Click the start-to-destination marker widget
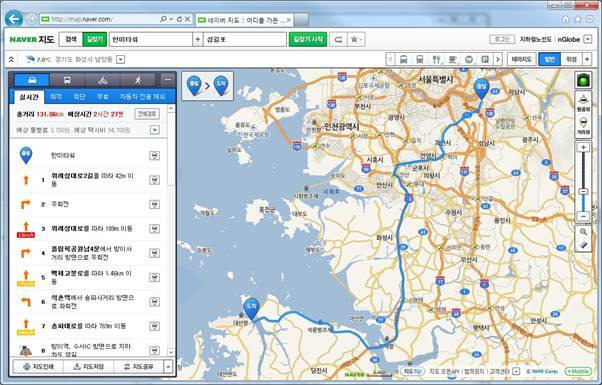The image size is (602, 385). (208, 86)
